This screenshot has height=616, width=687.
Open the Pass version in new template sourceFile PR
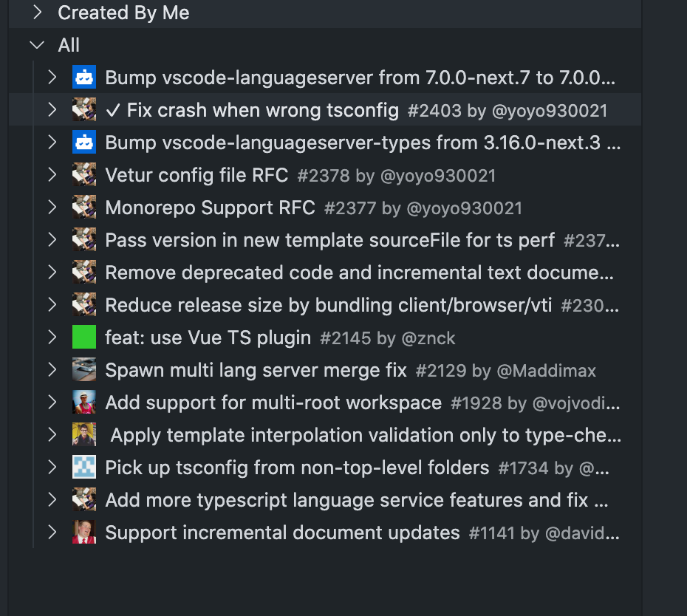pos(295,240)
